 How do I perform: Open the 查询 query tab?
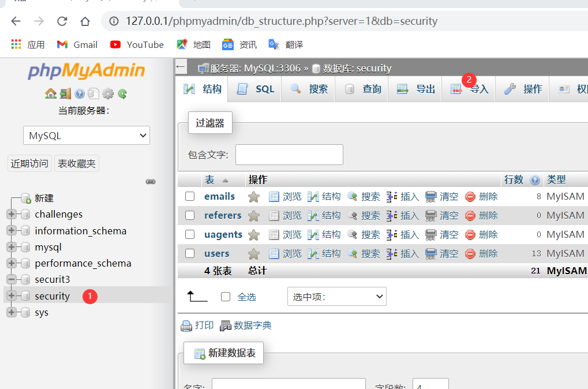click(x=362, y=89)
